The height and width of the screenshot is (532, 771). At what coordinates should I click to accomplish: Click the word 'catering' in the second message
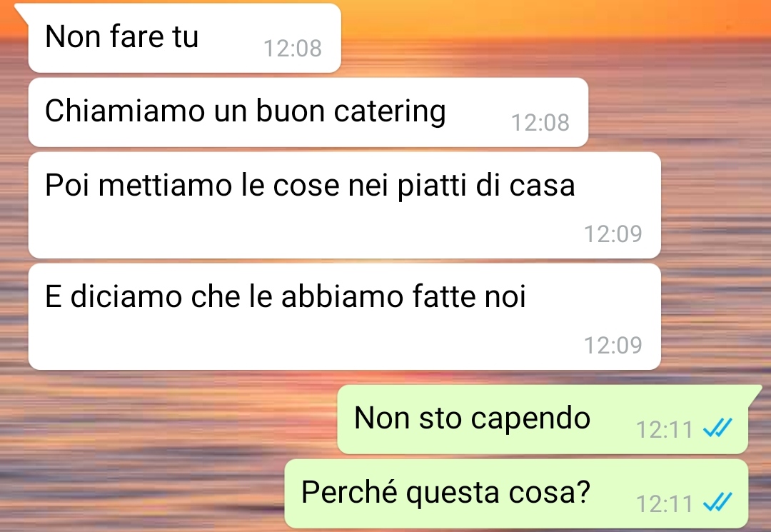coord(390,111)
